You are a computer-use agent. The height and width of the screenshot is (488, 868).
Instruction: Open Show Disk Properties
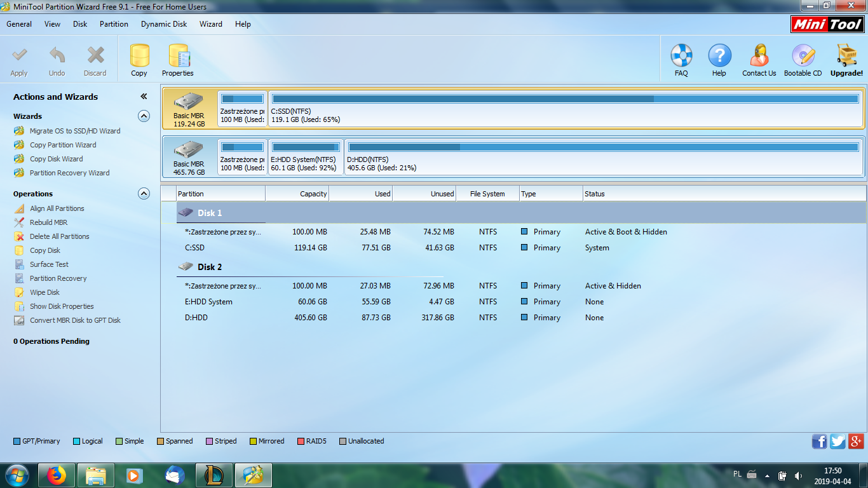pyautogui.click(x=62, y=306)
